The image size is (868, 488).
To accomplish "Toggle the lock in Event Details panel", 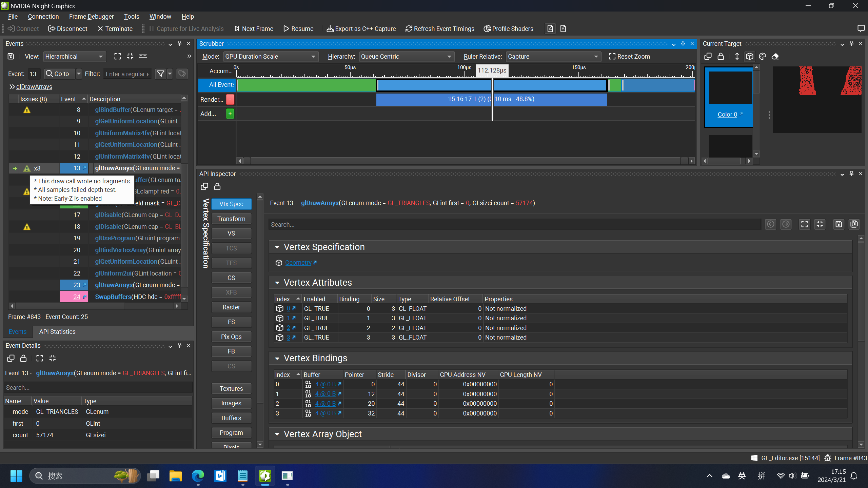I will pos(23,359).
